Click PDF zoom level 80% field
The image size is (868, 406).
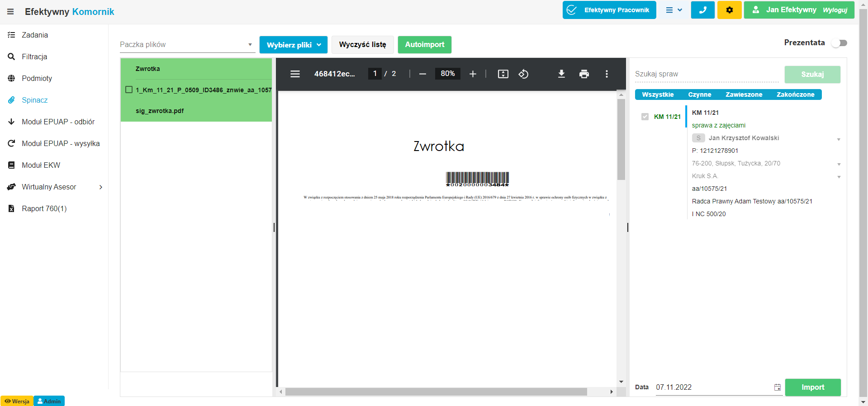(447, 74)
